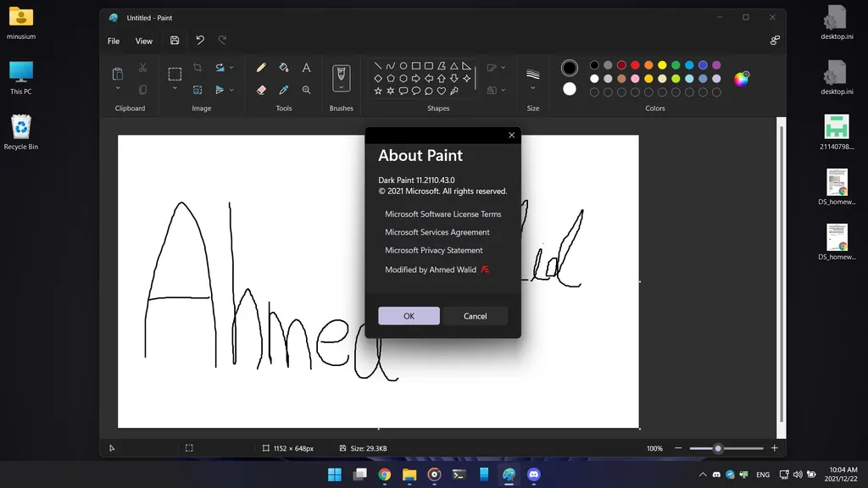Expand the Rotate options dropdown arrow
This screenshot has width=868, height=488.
(231, 68)
